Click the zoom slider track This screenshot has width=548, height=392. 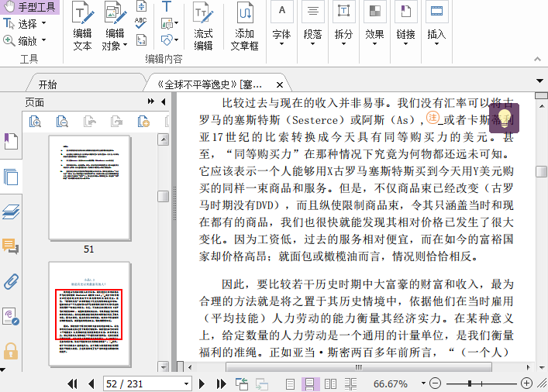point(481,383)
